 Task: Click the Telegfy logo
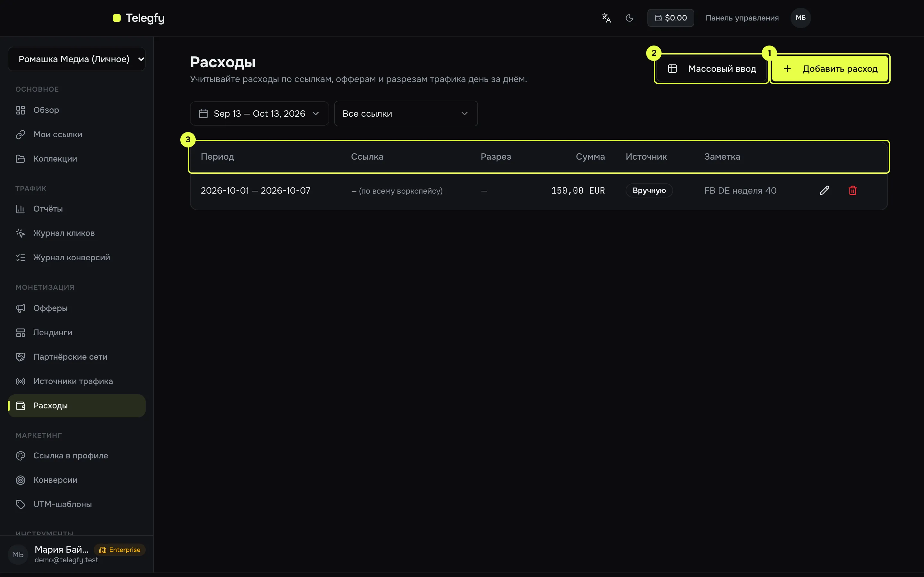(x=139, y=18)
